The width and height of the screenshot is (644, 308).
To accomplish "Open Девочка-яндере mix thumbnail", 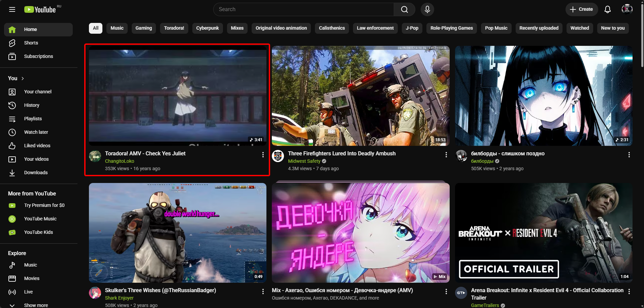I will [x=361, y=233].
